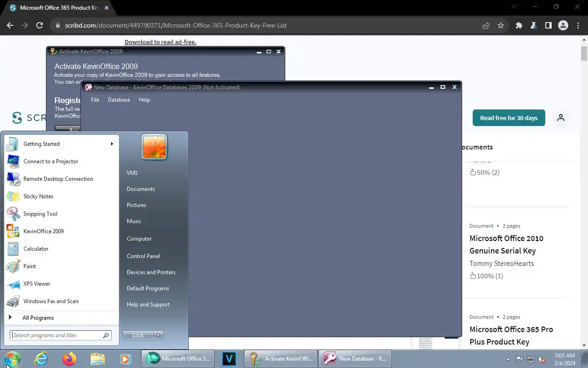Screen dimensions: 588x368
Task: Open Help menu in KevinOffice Databases
Action: tap(144, 100)
